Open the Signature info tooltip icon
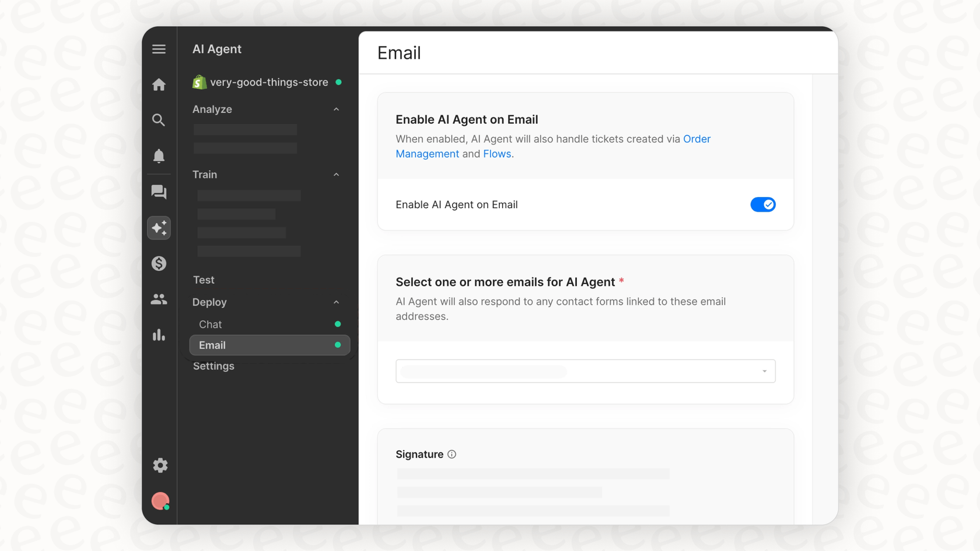The height and width of the screenshot is (551, 980). [x=452, y=454]
